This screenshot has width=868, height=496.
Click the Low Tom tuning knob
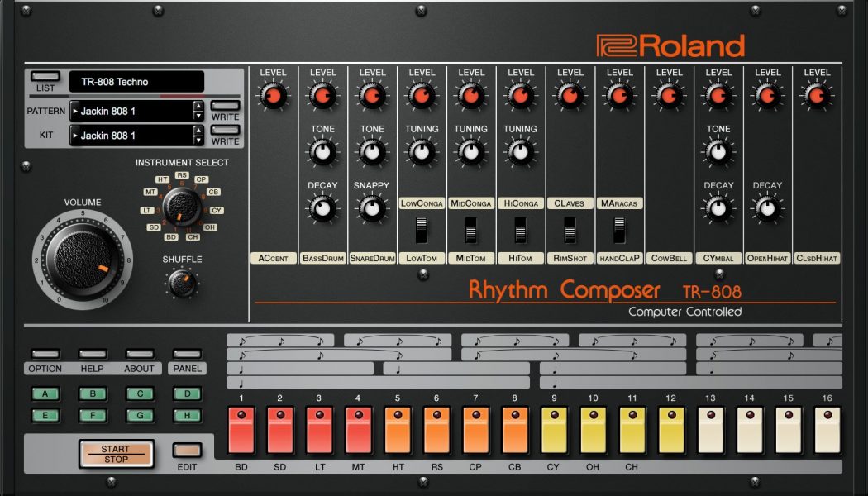(x=422, y=153)
